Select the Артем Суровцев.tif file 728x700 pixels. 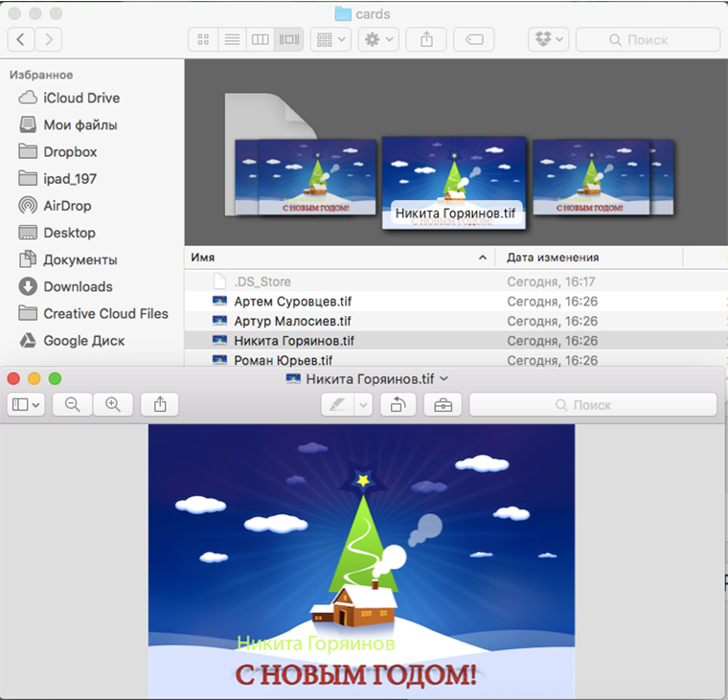pos(456,302)
